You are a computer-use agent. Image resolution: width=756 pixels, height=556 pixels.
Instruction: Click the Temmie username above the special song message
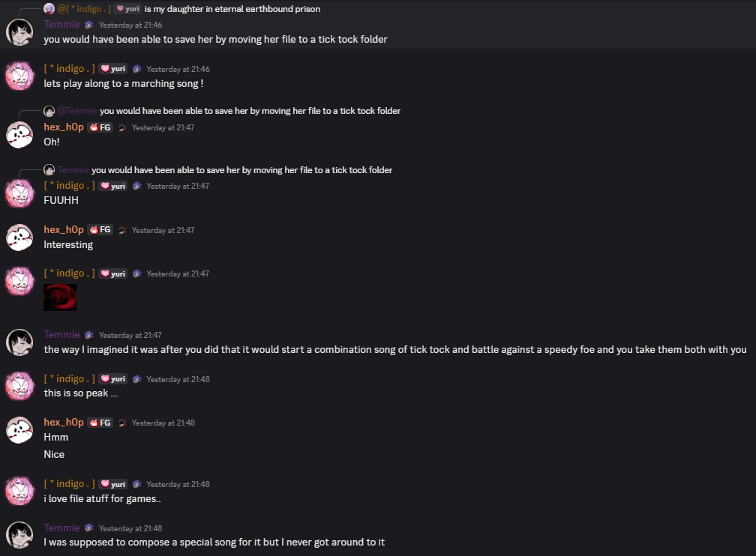(61, 528)
